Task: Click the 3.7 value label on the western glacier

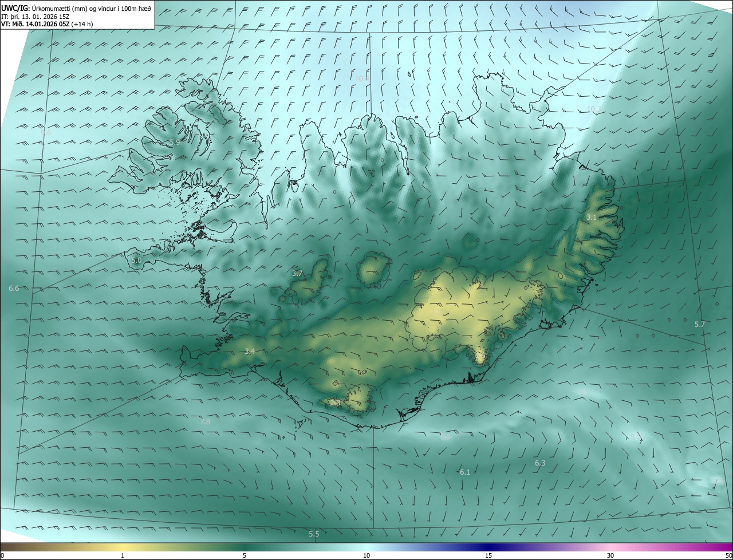Action: (297, 274)
